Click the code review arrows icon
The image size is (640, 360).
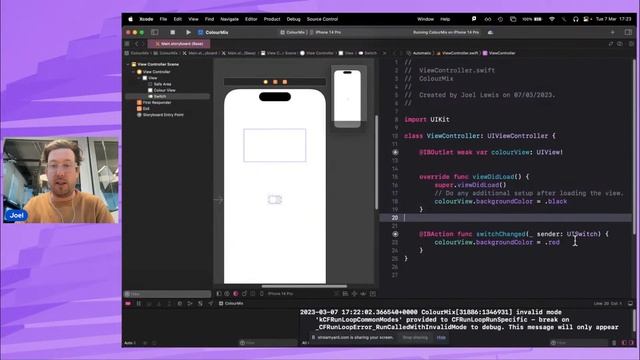(x=611, y=44)
